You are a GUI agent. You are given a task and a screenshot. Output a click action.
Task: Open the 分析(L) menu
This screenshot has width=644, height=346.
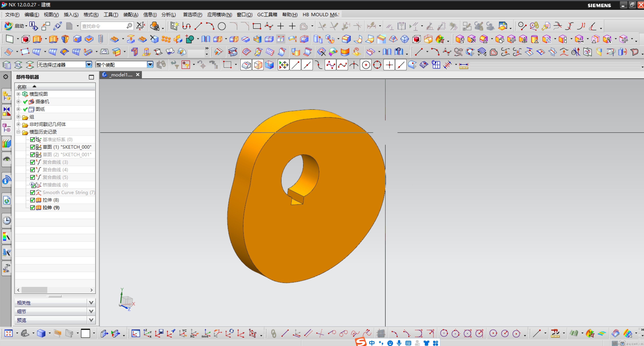pos(169,14)
